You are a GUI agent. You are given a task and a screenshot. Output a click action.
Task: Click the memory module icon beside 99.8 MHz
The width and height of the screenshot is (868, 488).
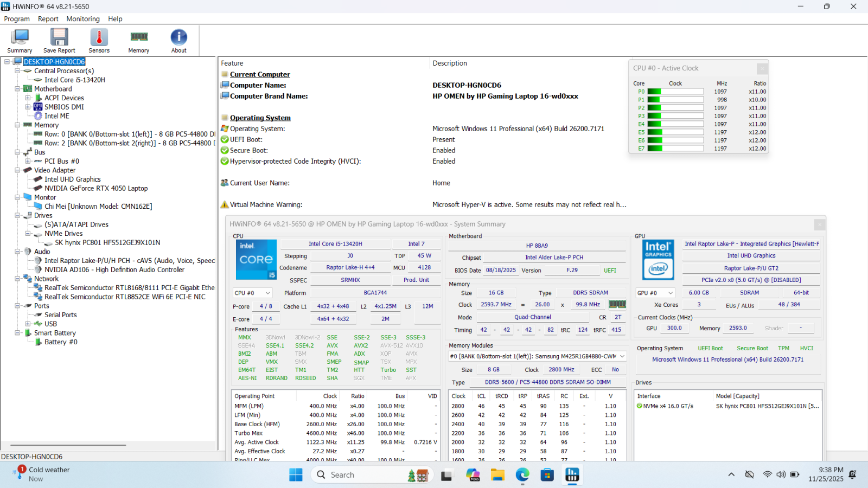click(617, 305)
